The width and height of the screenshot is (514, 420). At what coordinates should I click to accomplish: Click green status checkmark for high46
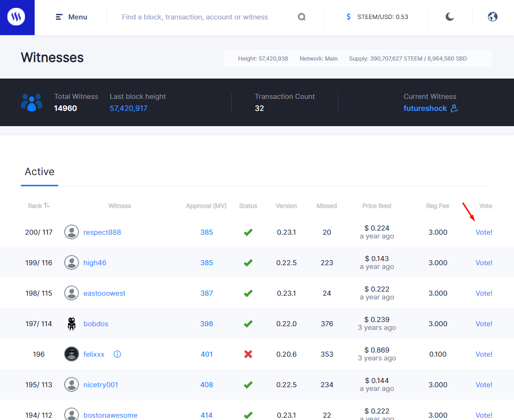pyautogui.click(x=248, y=262)
